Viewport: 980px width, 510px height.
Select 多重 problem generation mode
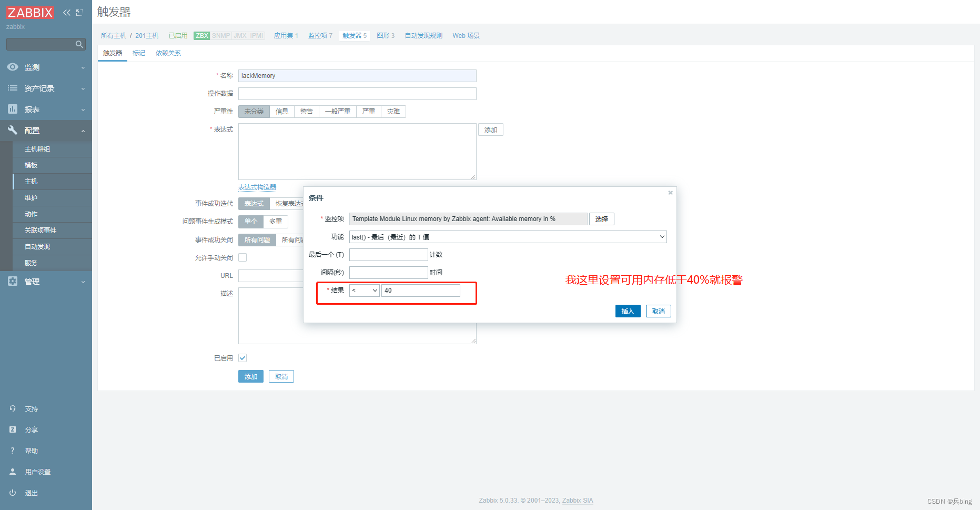click(276, 222)
